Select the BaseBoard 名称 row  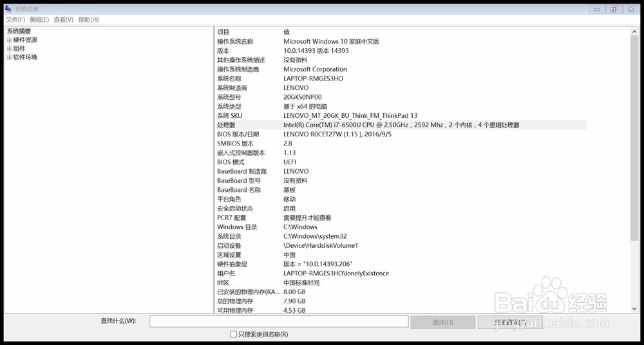pyautogui.click(x=401, y=190)
